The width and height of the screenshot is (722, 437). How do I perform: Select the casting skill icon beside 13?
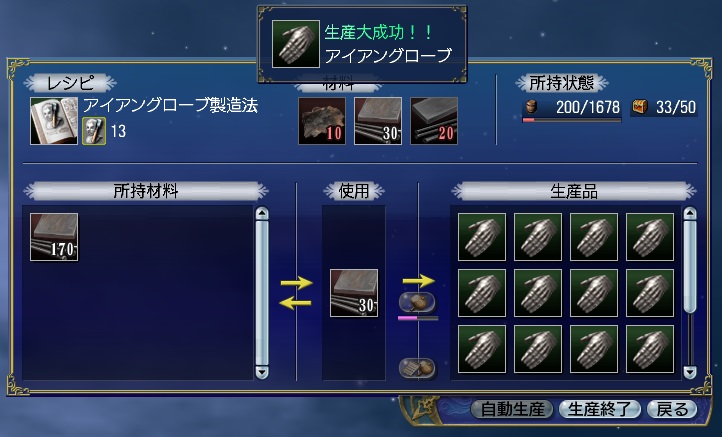pos(94,131)
